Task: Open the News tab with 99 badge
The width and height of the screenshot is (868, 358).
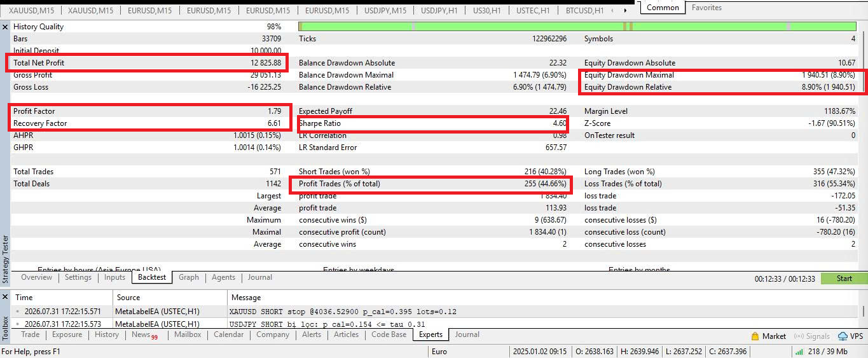Action: 144,334
